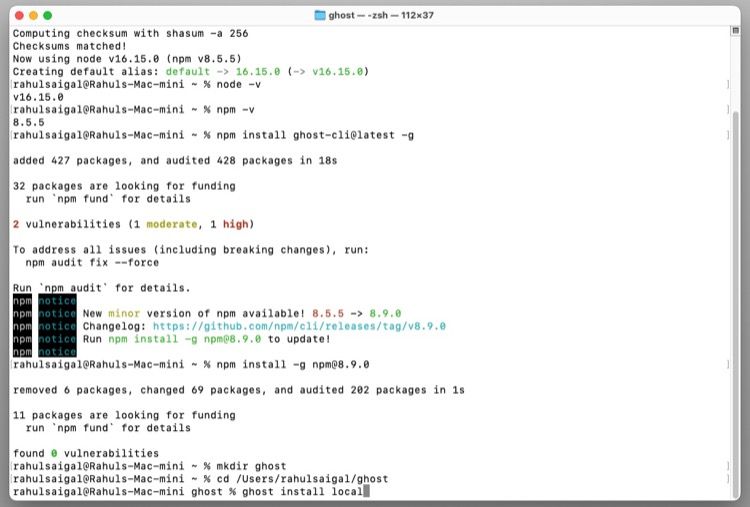Click the 'npm audit fix --force' line
Screen dimensions: 750x507
point(92,263)
